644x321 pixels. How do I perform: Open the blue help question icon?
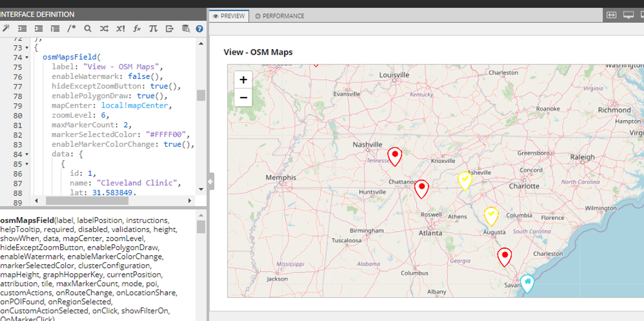(199, 29)
